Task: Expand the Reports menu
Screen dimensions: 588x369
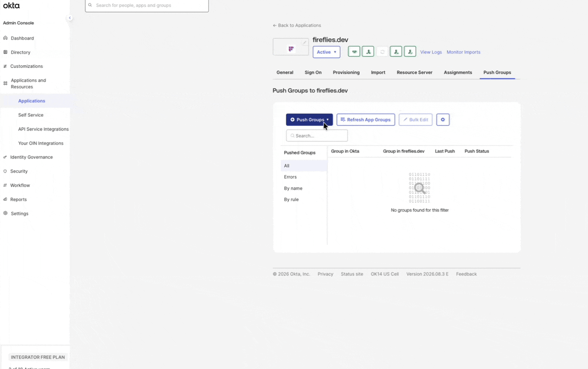Action: click(x=18, y=199)
